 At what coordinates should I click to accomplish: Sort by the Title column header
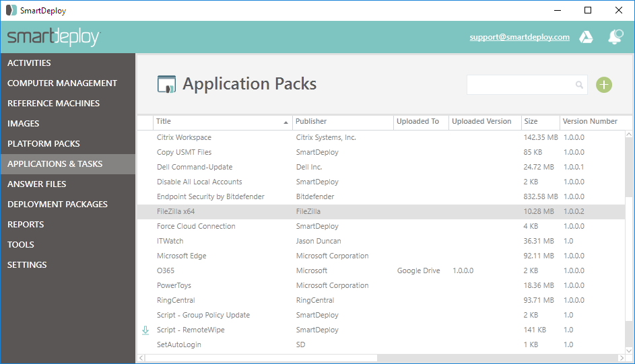coord(222,122)
